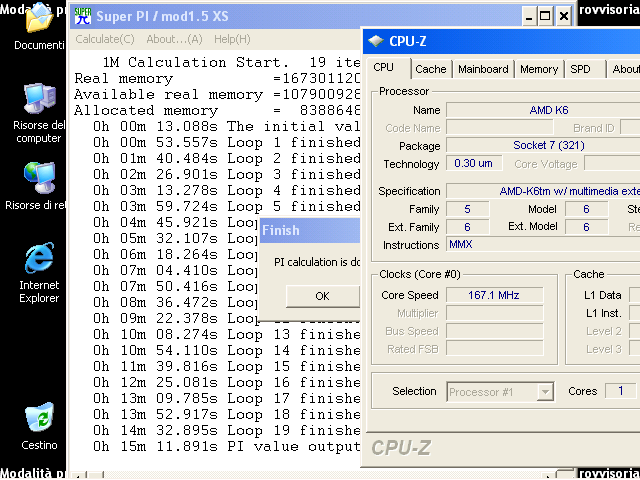Open the Help(H) menu in Super PI
This screenshot has height=480, width=640.
click(x=232, y=39)
